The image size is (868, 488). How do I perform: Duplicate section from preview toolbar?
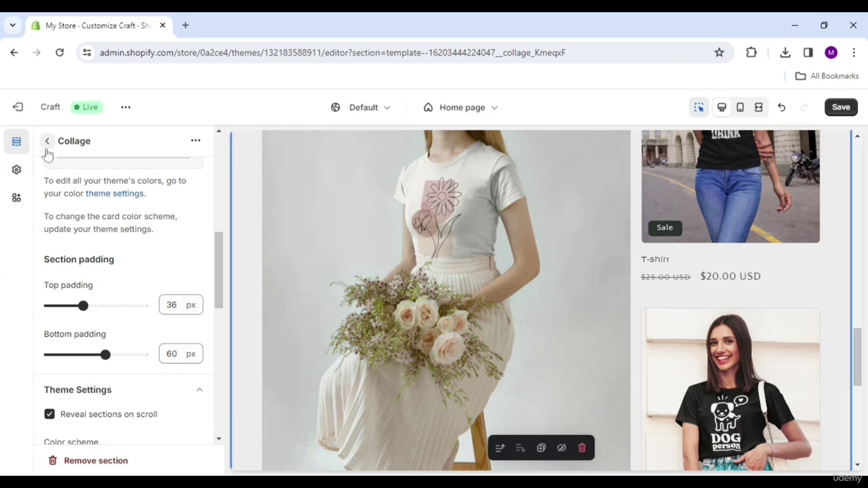(x=541, y=448)
